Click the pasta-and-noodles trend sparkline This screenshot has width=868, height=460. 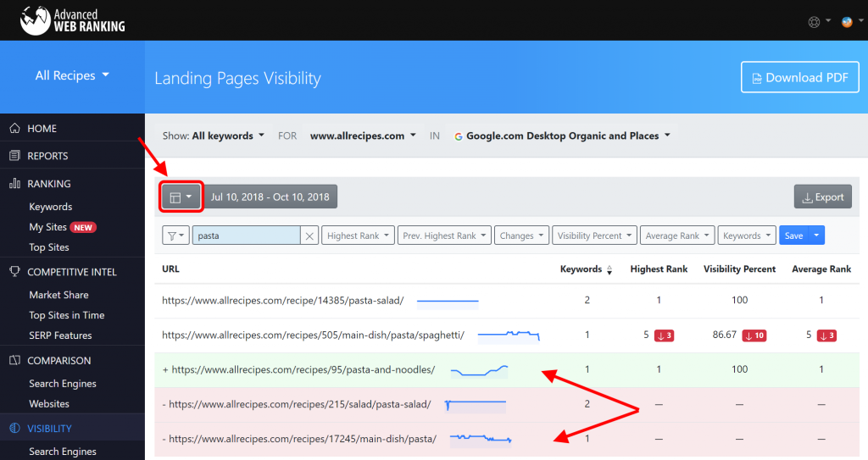coord(480,370)
